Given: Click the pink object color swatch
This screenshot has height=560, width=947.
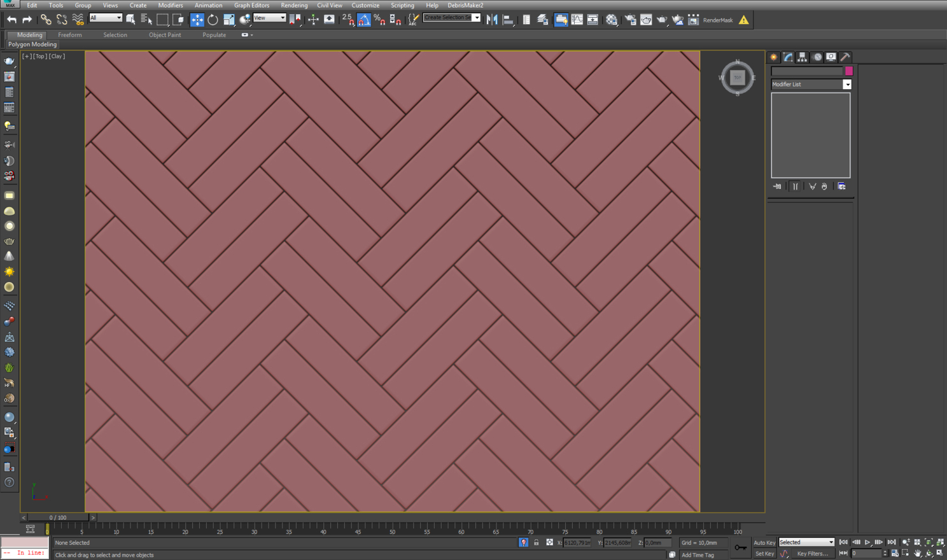Looking at the screenshot, I should 848,71.
